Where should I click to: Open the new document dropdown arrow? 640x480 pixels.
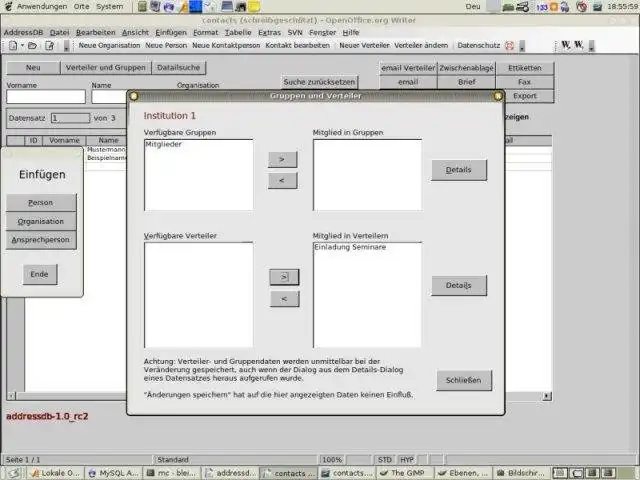[x=22, y=45]
